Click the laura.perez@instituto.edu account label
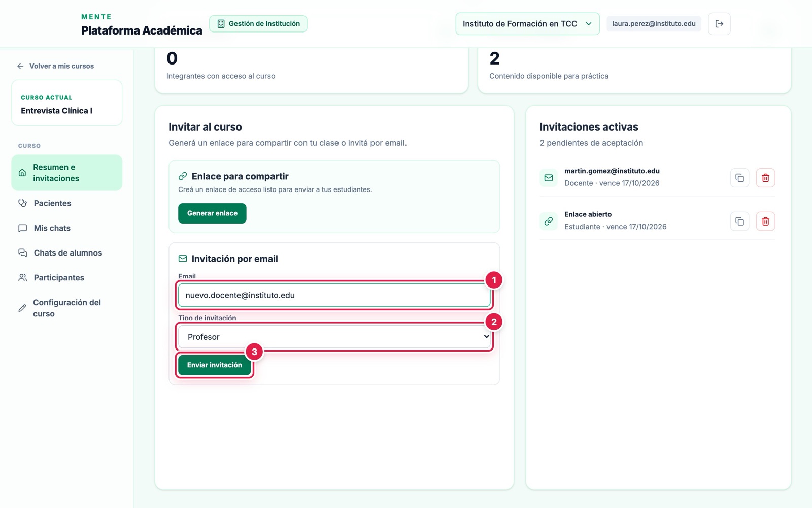This screenshot has width=812, height=508. [654, 24]
